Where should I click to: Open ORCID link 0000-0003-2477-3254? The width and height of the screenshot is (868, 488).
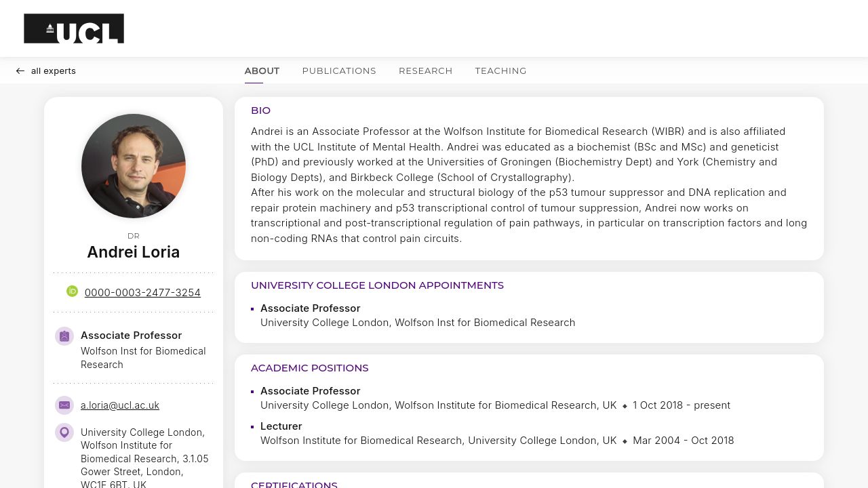click(x=142, y=293)
